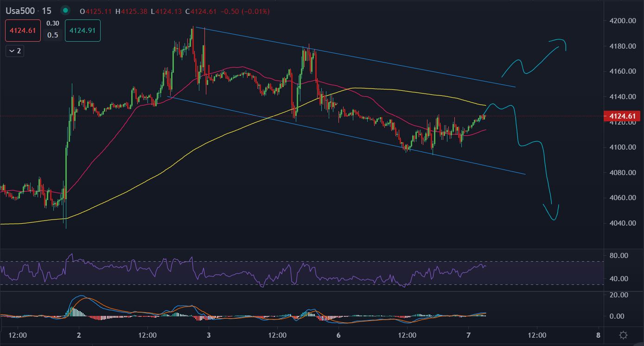Click the red 4124.61 sell button
Viewport: 644px width, 346px height.
pyautogui.click(x=23, y=31)
